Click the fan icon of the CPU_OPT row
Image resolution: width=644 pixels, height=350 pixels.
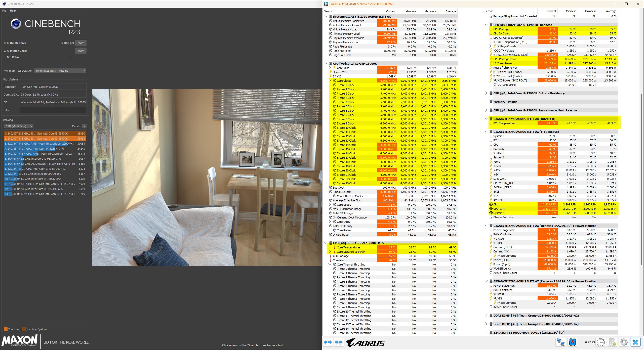click(x=491, y=209)
